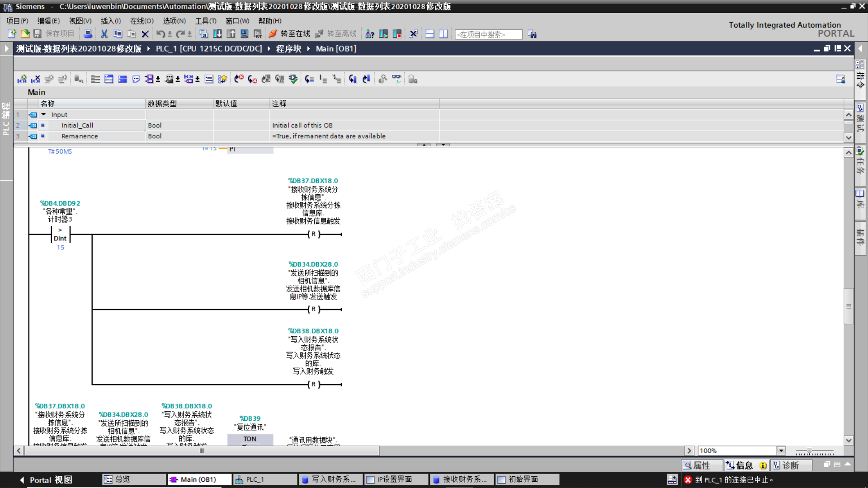Screen dimensions: 868x488
Task: Open the 在线(O) Online menu
Action: tap(142, 21)
